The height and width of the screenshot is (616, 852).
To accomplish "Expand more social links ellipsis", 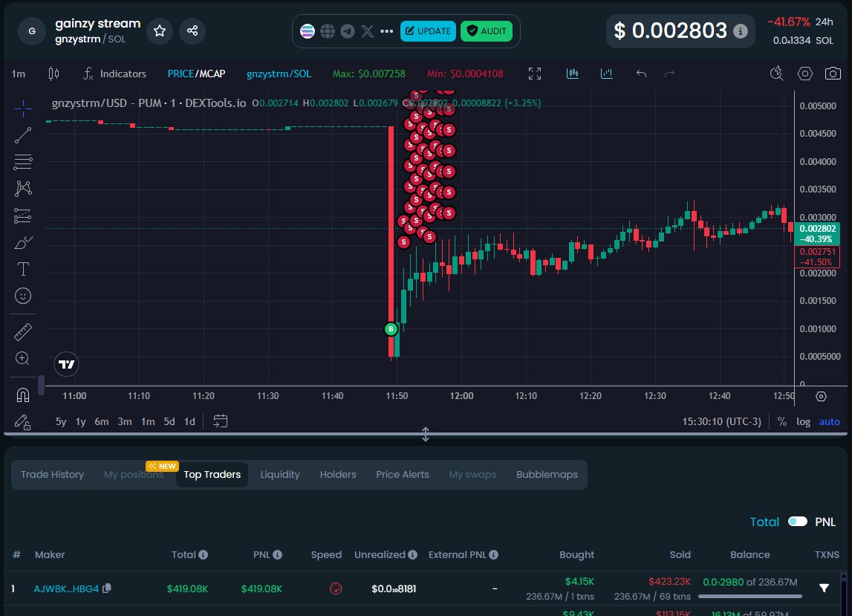I will pyautogui.click(x=387, y=31).
